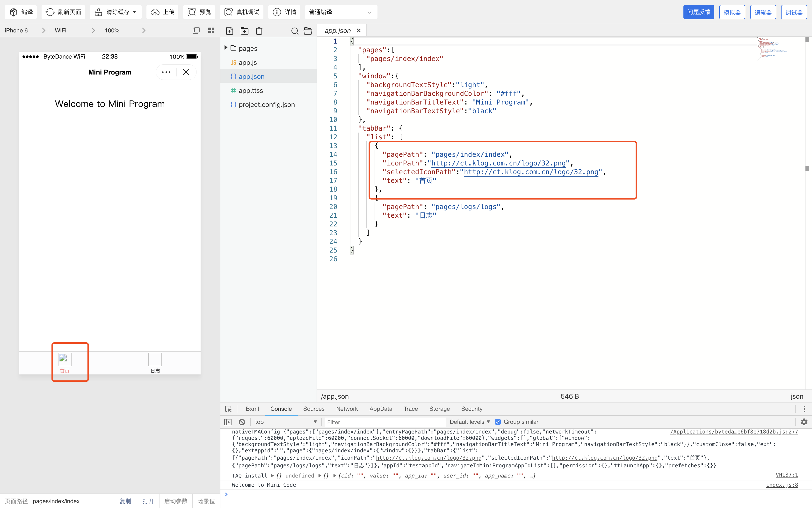Open the WiFi network selector
The image size is (812, 508).
pos(75,30)
